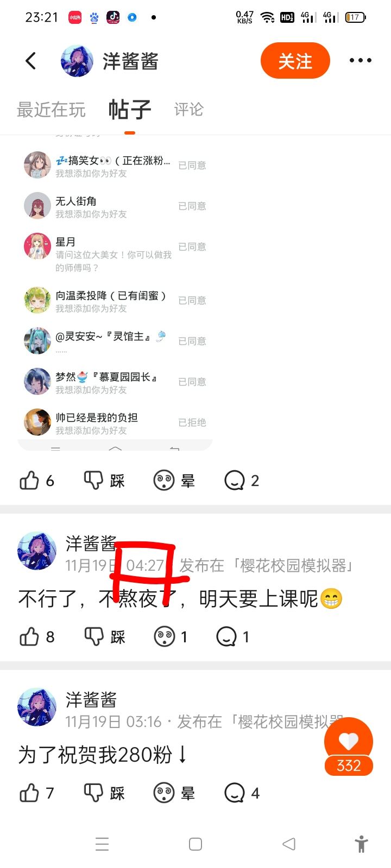Image resolution: width=391 pixels, height=868 pixels.
Task: Tap thumbs-up on the 04:27 post
Action: tap(37, 637)
